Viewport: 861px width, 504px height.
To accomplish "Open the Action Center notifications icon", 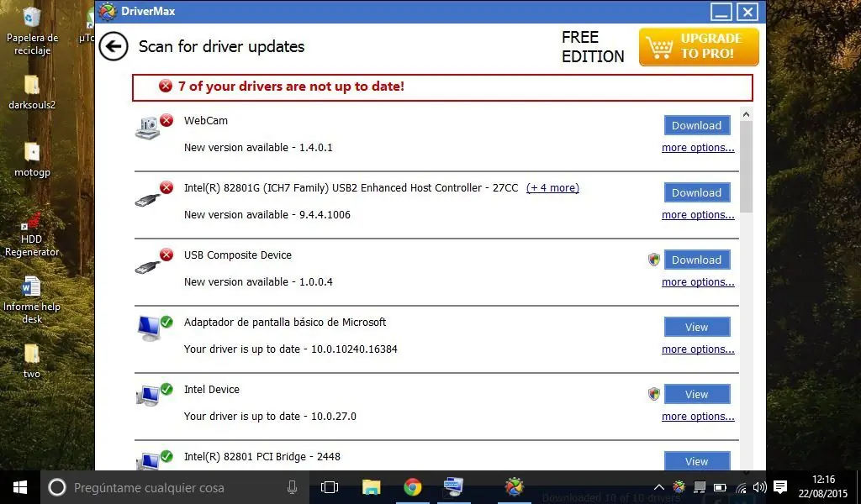I will click(x=779, y=487).
